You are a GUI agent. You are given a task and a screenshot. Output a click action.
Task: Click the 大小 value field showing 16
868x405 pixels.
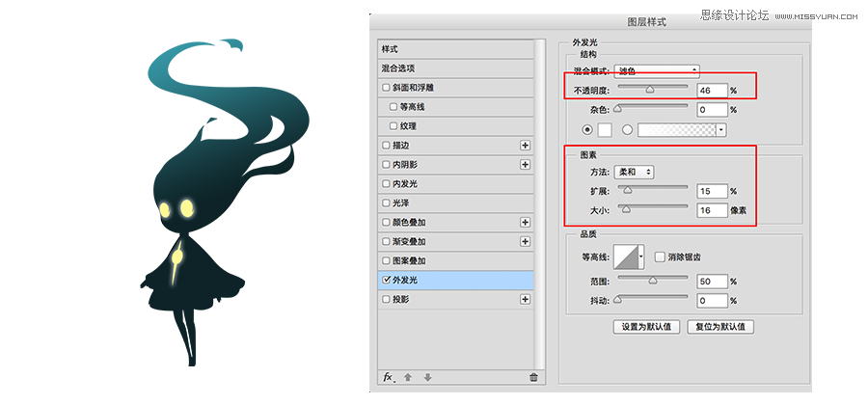point(712,210)
